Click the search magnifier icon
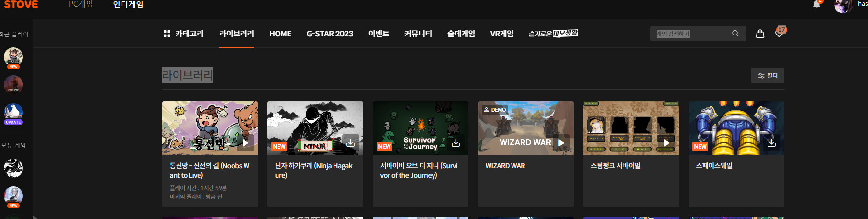 point(735,34)
